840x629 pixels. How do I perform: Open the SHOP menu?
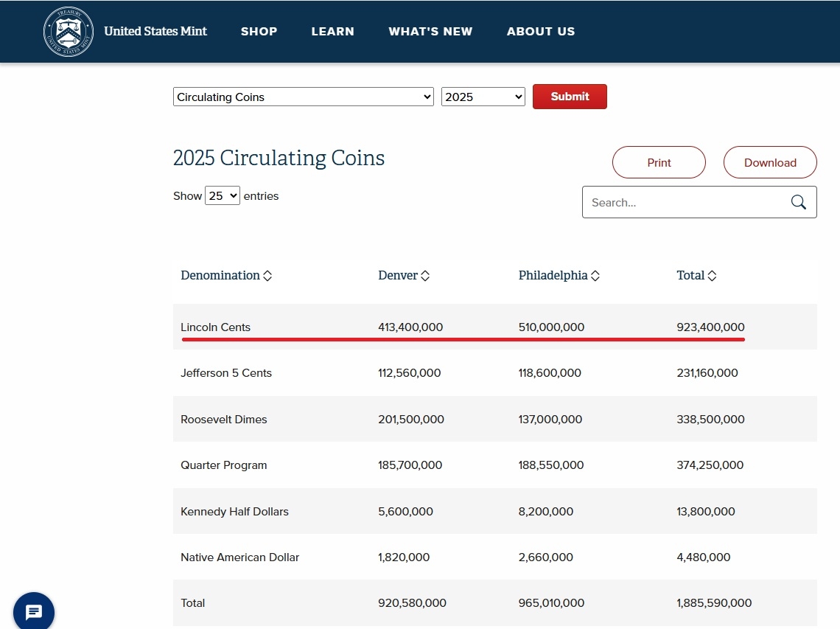point(259,32)
